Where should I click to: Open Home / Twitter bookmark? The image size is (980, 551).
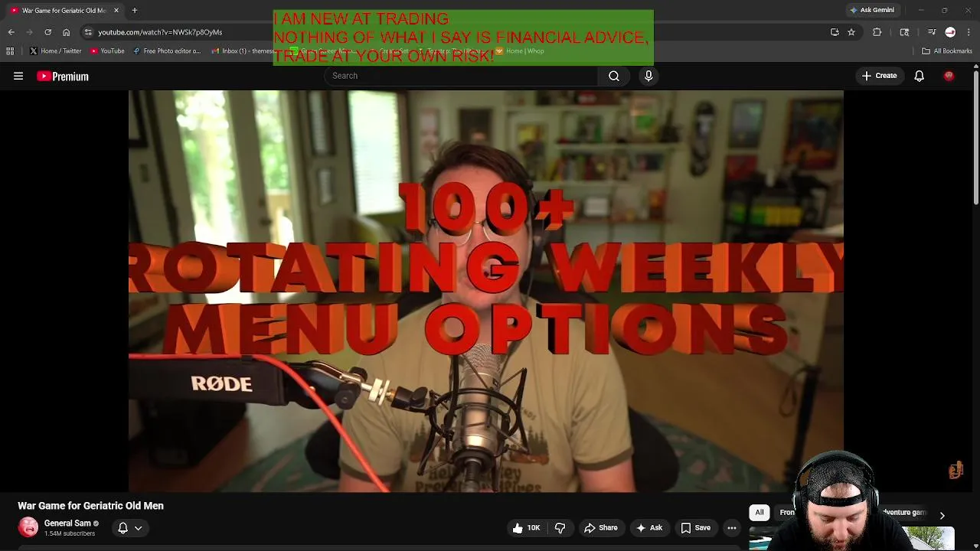(56, 51)
